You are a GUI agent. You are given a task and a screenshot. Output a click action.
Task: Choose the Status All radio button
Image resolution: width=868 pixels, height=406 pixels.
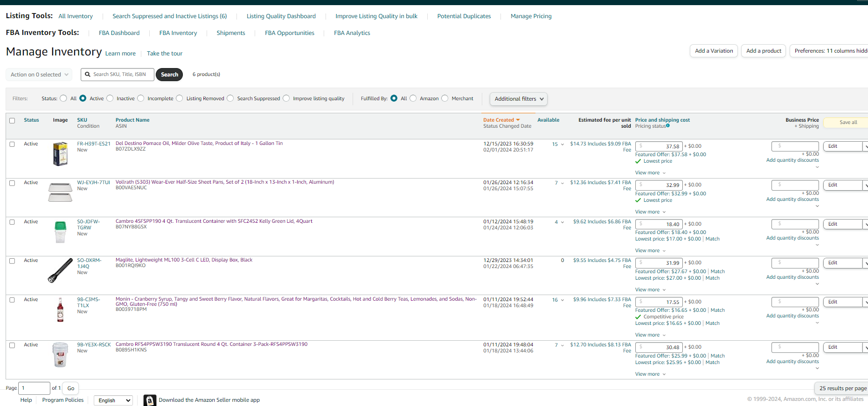coord(63,98)
